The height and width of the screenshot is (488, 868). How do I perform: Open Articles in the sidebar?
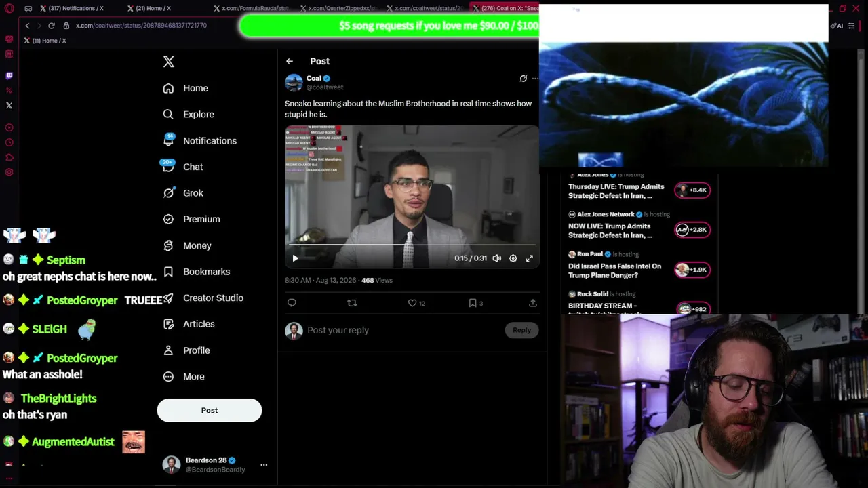click(x=189, y=324)
